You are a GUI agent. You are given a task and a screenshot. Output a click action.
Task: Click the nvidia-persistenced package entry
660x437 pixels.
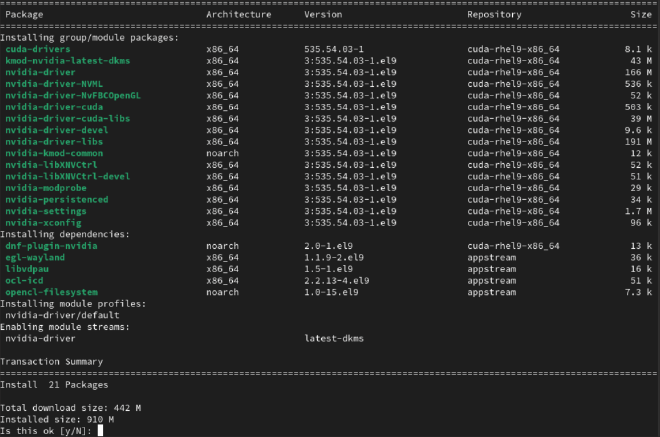pyautogui.click(x=57, y=200)
